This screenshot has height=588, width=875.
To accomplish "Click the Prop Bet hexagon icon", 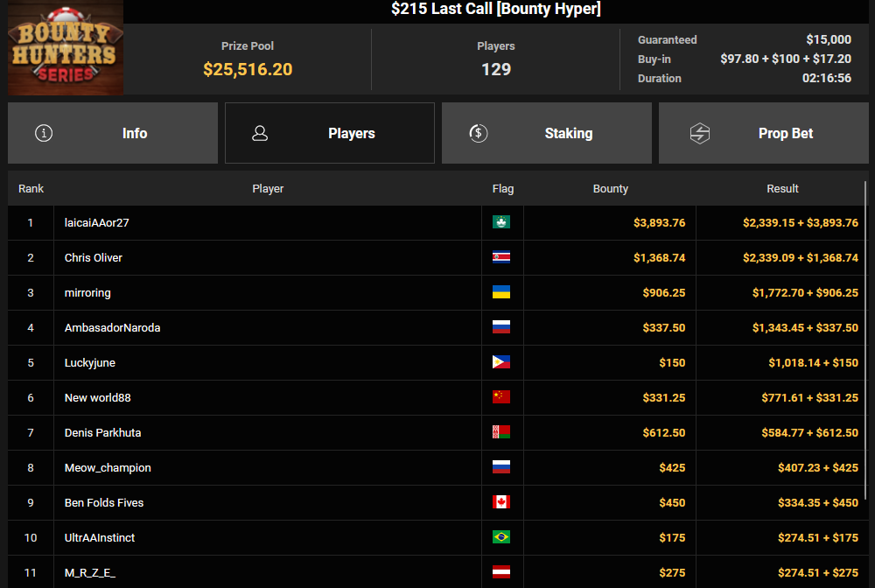I will [x=699, y=133].
